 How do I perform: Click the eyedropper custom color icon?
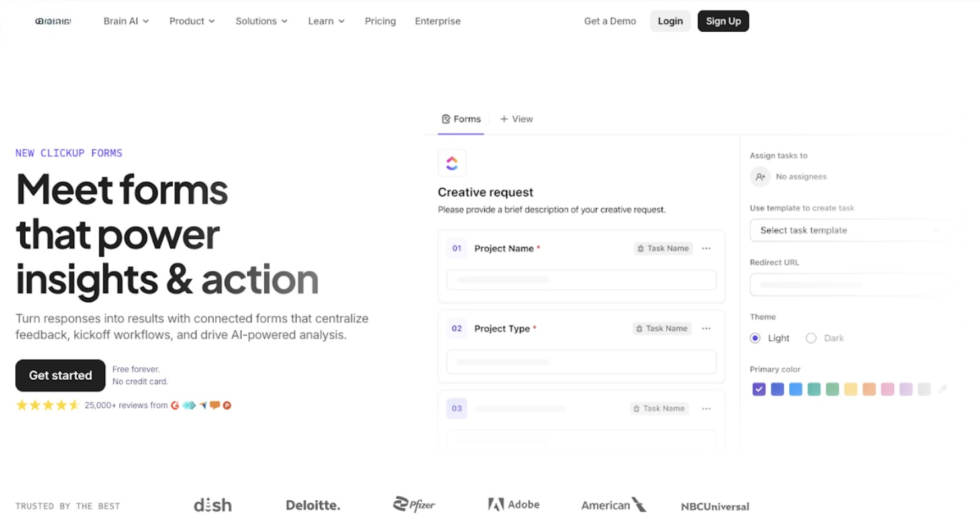[x=943, y=389]
